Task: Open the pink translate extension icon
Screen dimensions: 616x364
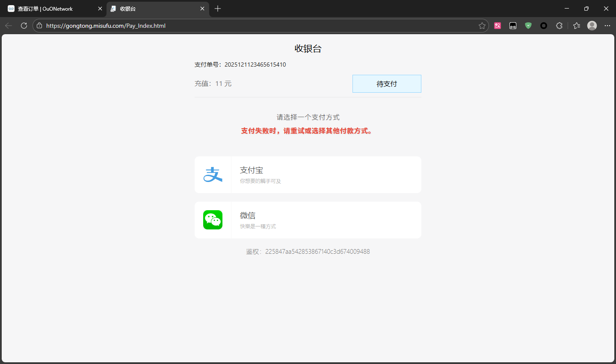Action: 498,26
